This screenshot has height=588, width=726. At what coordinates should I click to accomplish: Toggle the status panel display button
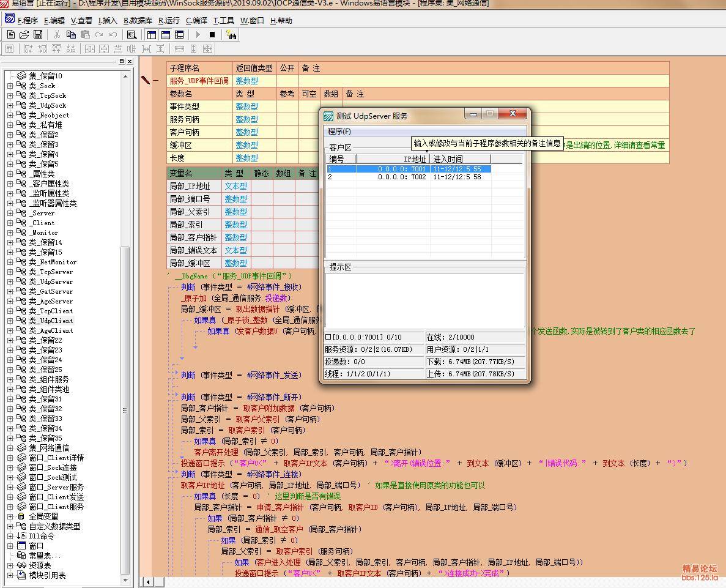click(165, 34)
